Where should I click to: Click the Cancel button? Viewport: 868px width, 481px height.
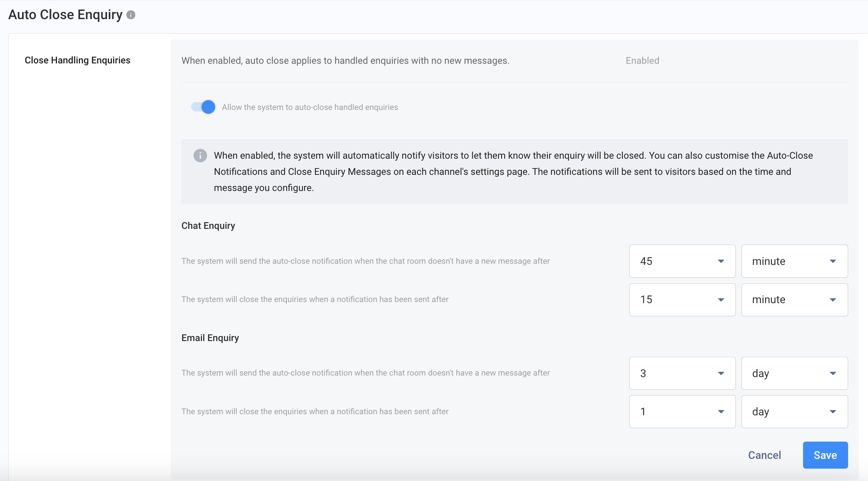pos(764,455)
